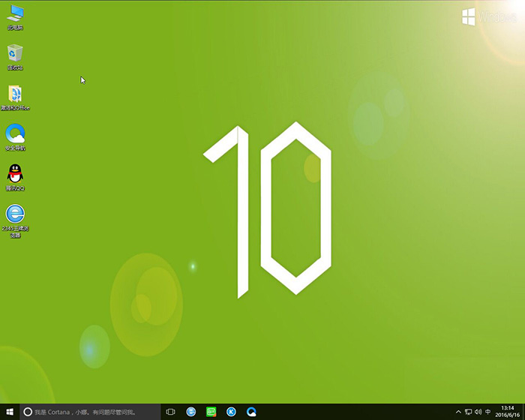Launch the green iQIYI taskbar app
Viewport: 525px width, 420px height.
[211, 412]
